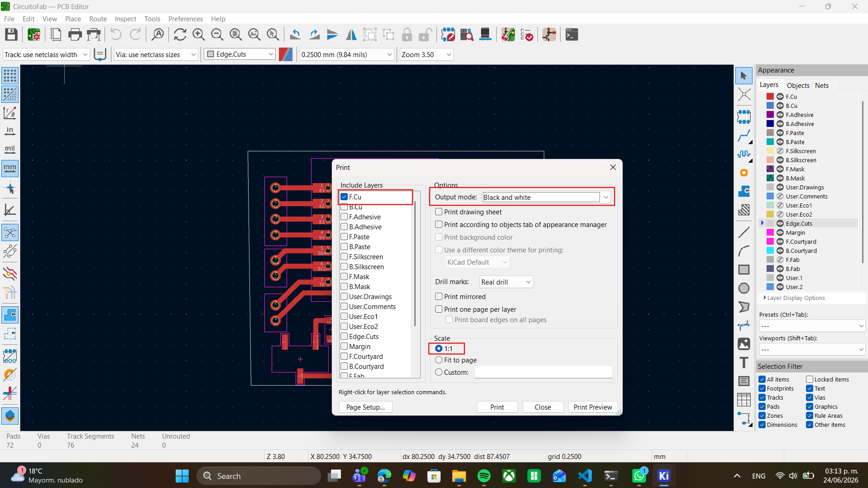The height and width of the screenshot is (488, 868).
Task: Open the Edge.Cuts active layer dropdown
Action: coord(240,54)
